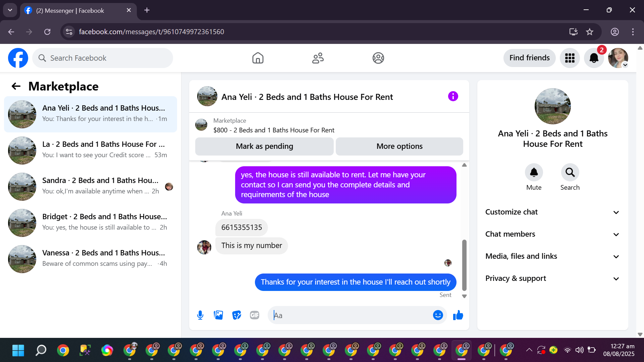
Task: Send a thumbs-up like
Action: (x=458, y=315)
